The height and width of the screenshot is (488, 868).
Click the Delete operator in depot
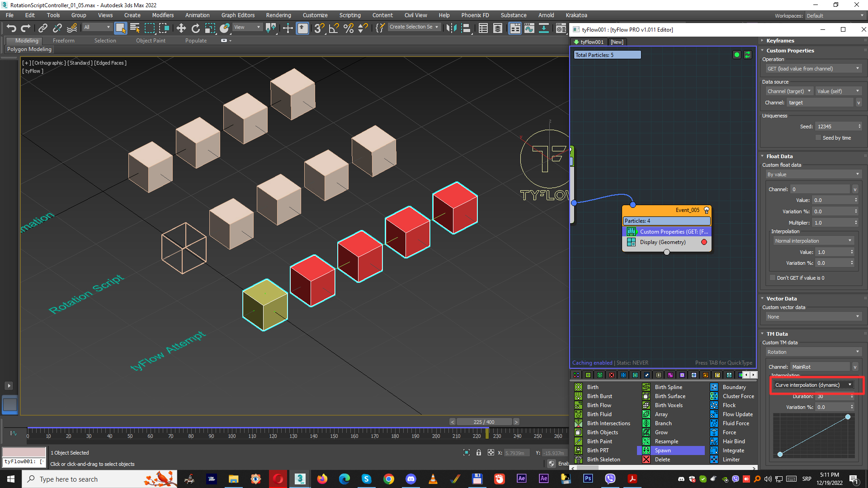point(662,460)
